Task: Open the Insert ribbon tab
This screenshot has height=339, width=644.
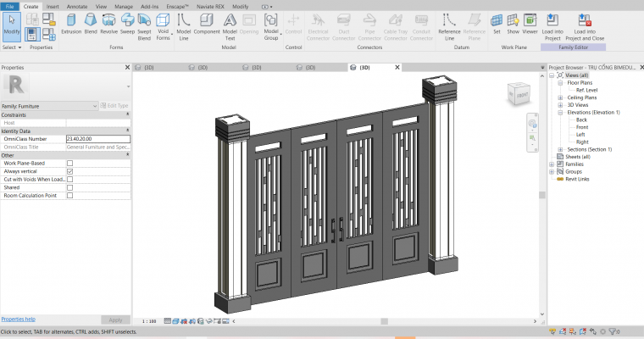Action: click(53, 6)
